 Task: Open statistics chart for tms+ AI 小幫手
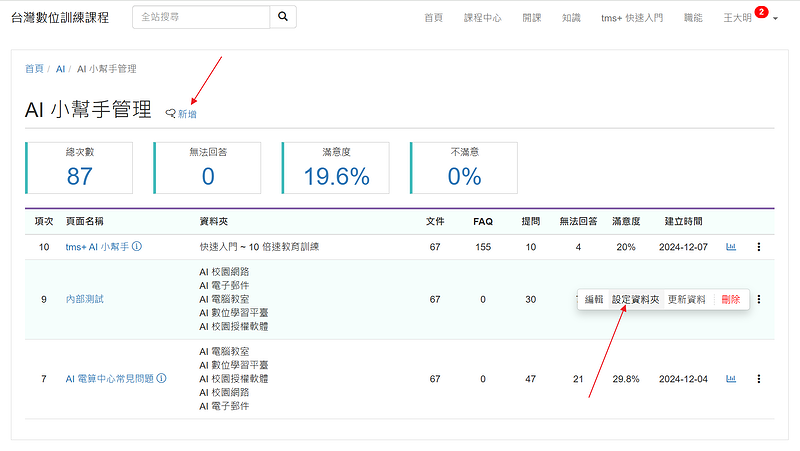pyautogui.click(x=731, y=246)
